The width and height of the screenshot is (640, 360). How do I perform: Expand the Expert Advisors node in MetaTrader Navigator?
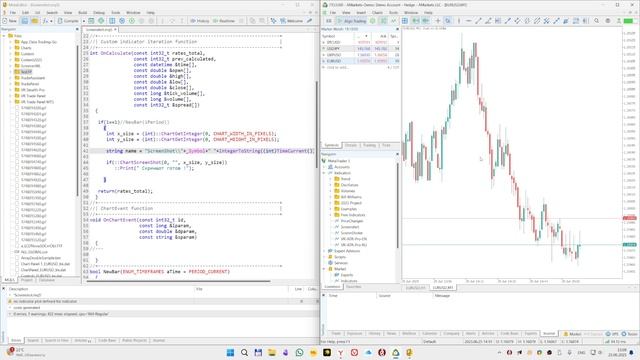coord(324,251)
